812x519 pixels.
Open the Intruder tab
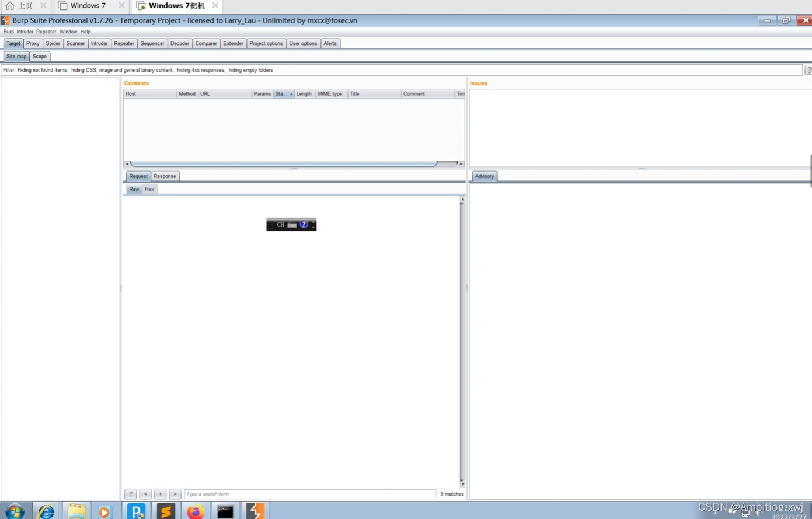[x=99, y=44]
